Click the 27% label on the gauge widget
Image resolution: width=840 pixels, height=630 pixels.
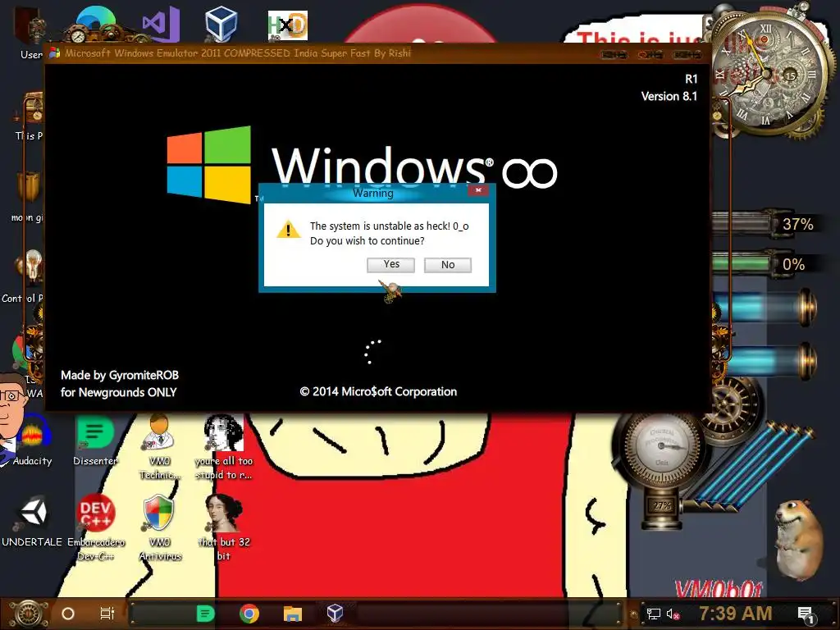pos(662,505)
